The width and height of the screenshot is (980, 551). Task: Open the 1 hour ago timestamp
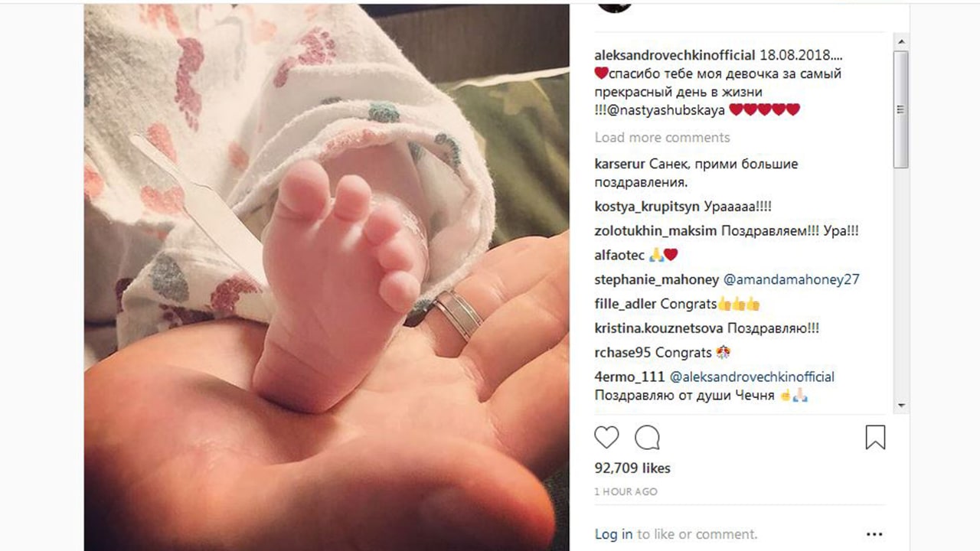click(626, 492)
